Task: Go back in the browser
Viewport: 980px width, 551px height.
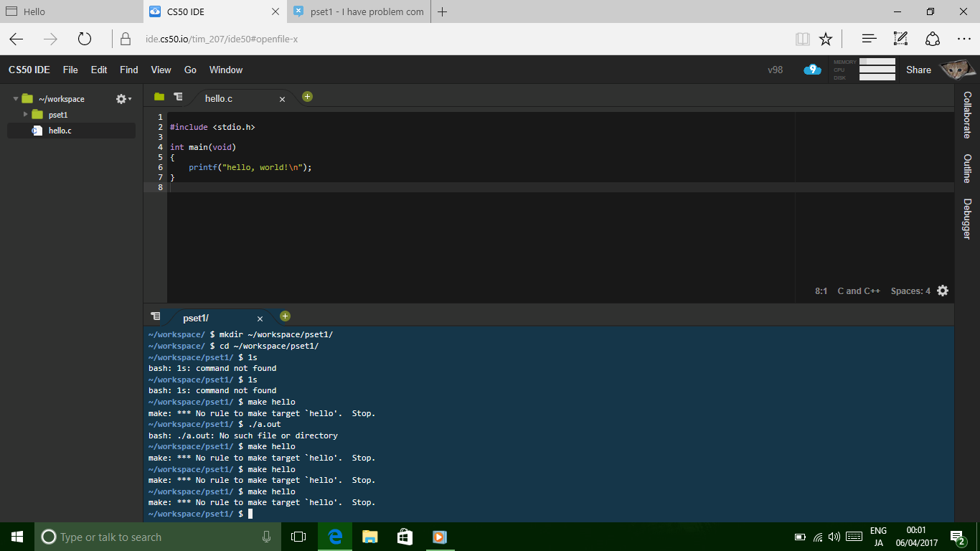Action: 17,39
